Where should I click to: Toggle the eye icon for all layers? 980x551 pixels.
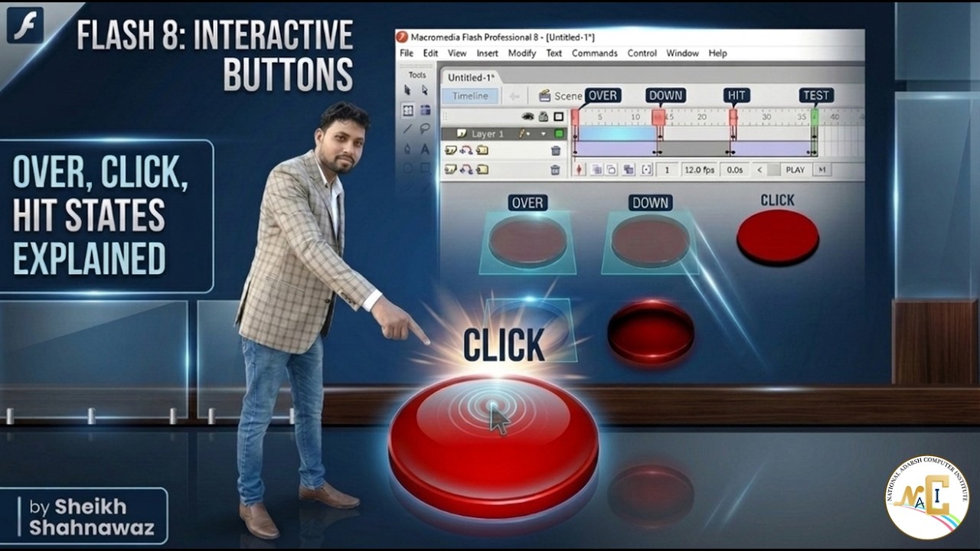[528, 117]
